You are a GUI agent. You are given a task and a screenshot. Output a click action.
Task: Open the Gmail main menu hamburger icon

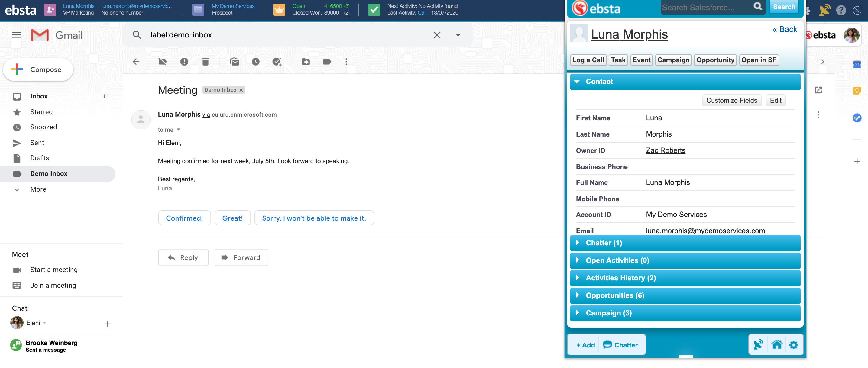point(17,35)
